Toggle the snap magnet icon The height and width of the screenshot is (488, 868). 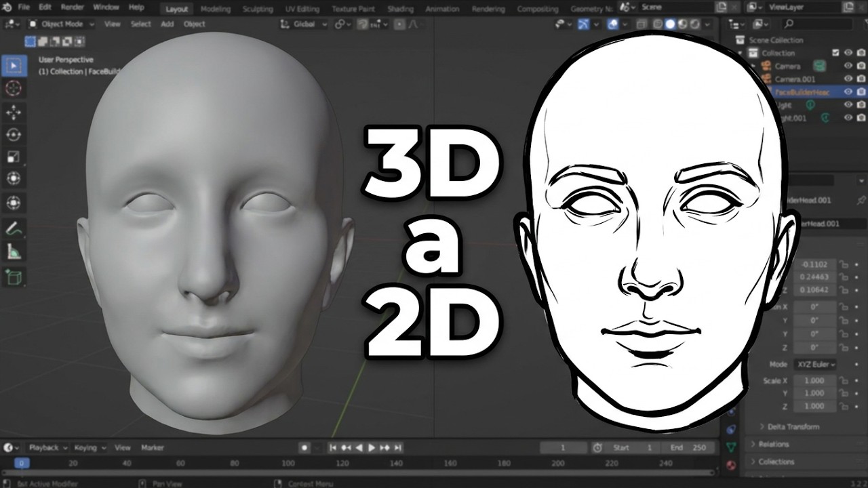(363, 24)
